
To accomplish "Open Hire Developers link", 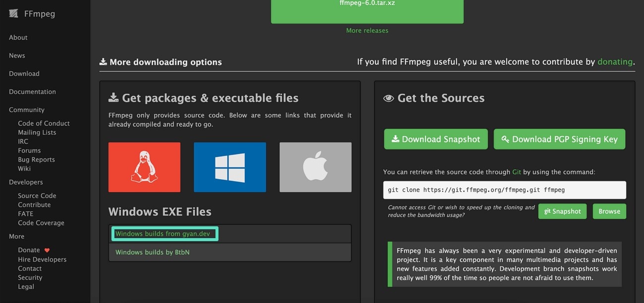I will point(42,259).
